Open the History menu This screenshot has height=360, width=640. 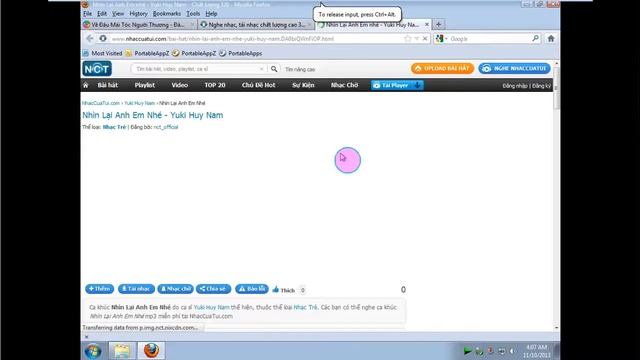pyautogui.click(x=138, y=13)
